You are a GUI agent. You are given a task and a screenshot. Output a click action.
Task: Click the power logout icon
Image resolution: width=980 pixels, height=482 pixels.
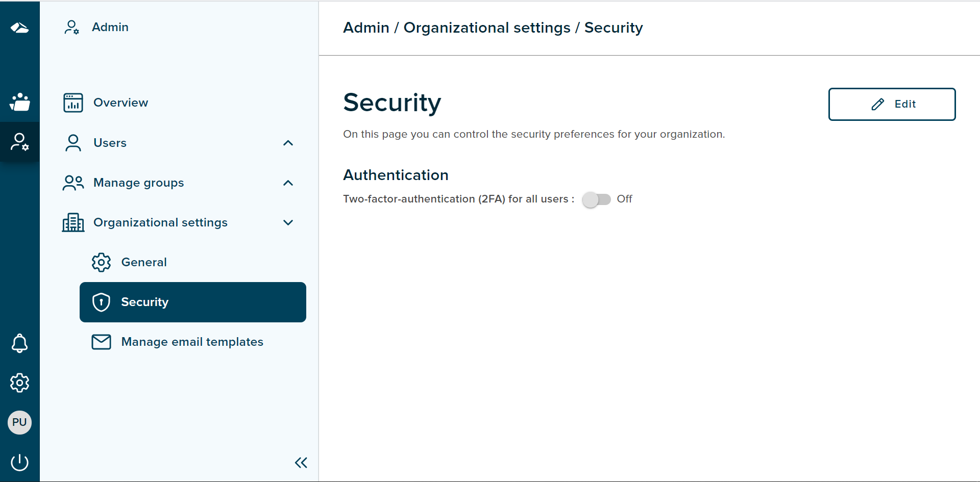[x=19, y=462]
